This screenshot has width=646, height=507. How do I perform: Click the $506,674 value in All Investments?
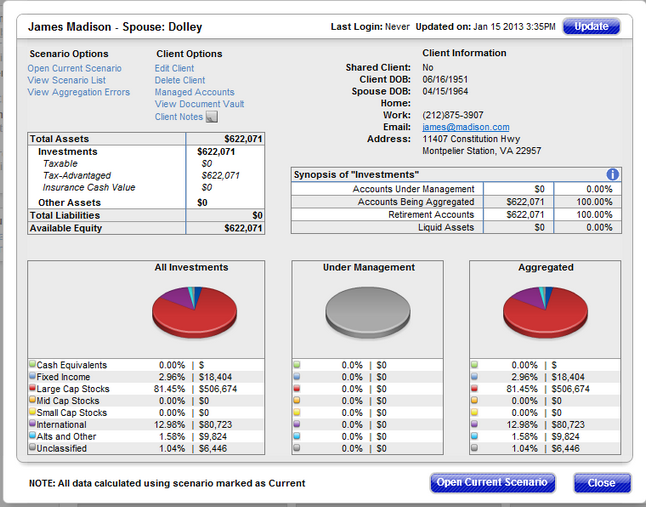pyautogui.click(x=218, y=389)
